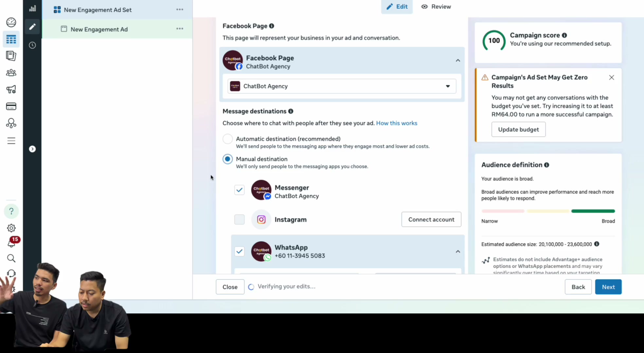Collapse the Facebook Page section chevron
The image size is (644, 353).
[x=458, y=60]
